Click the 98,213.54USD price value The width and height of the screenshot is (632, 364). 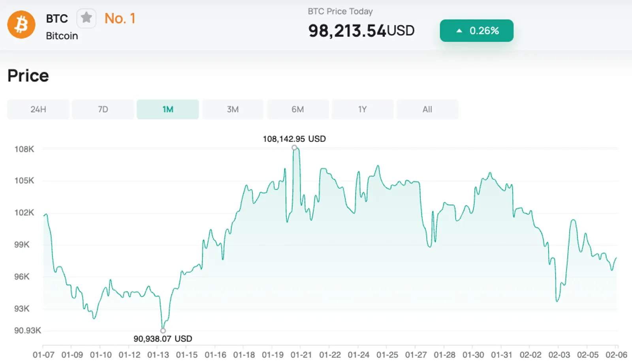coord(361,31)
